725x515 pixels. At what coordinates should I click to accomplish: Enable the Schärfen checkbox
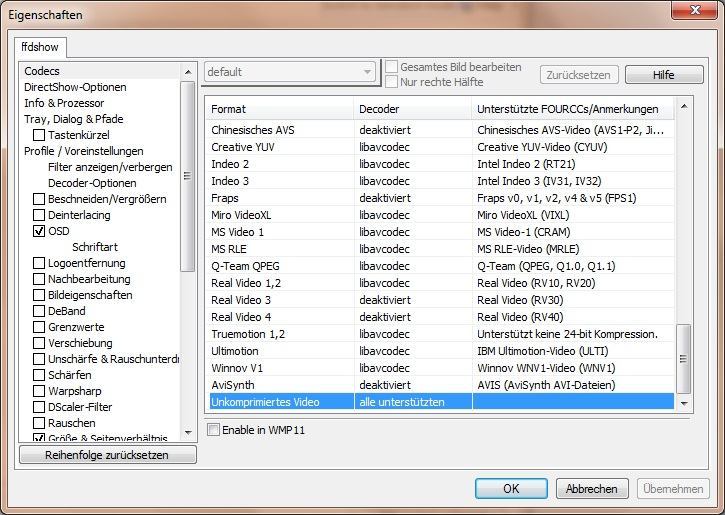point(39,375)
